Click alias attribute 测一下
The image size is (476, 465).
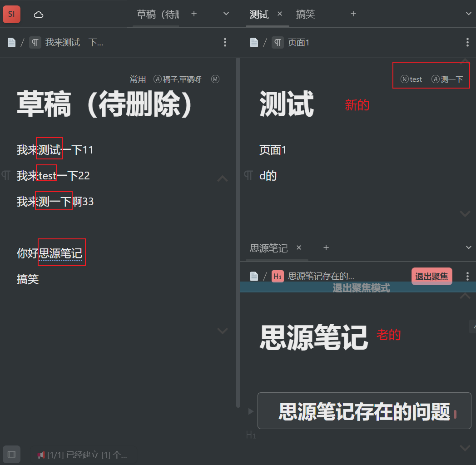click(x=447, y=79)
